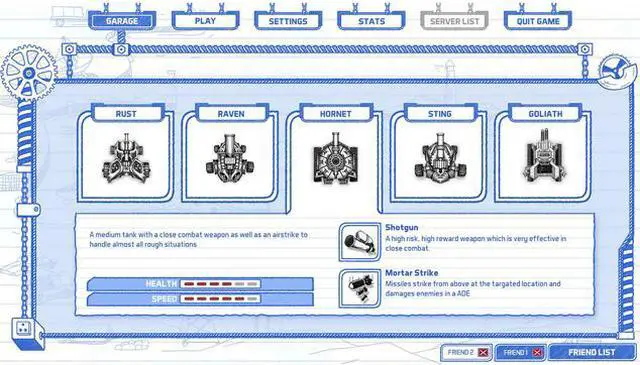Screen dimensions: 640x365
Task: Click the Health stat bar
Action: (200, 284)
